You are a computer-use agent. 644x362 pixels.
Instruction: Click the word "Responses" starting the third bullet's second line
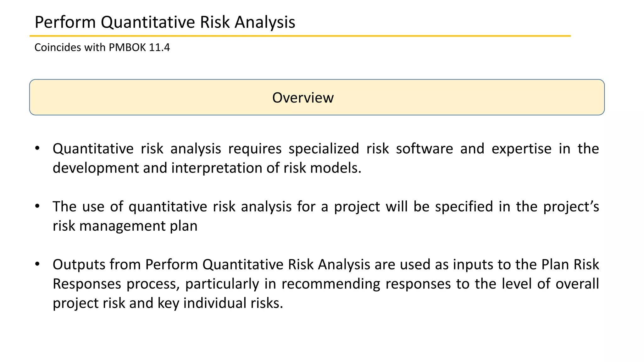click(87, 284)
